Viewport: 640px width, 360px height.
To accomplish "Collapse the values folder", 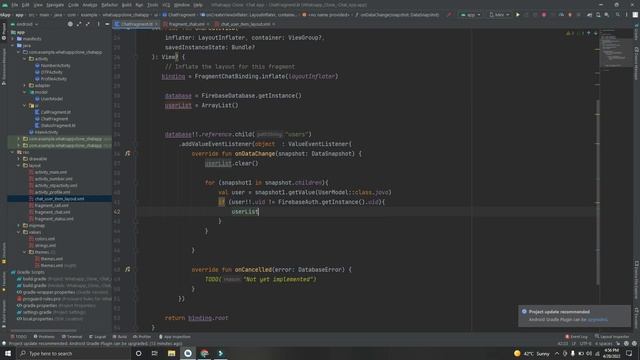I will (19, 232).
